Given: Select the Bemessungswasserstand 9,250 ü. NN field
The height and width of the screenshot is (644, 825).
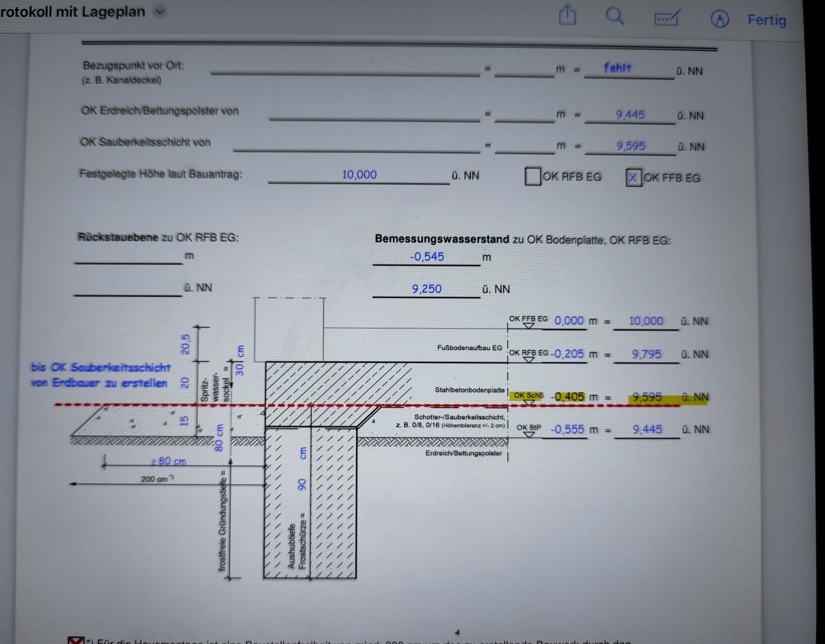Looking at the screenshot, I should [426, 289].
